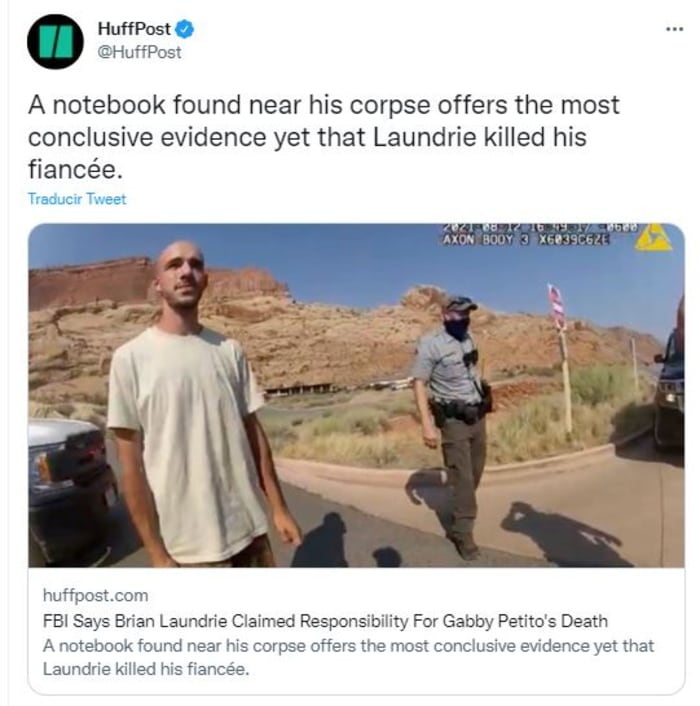This screenshot has height=706, width=700.
Task: Open the HuffPost profile avatar
Action: (x=55, y=41)
